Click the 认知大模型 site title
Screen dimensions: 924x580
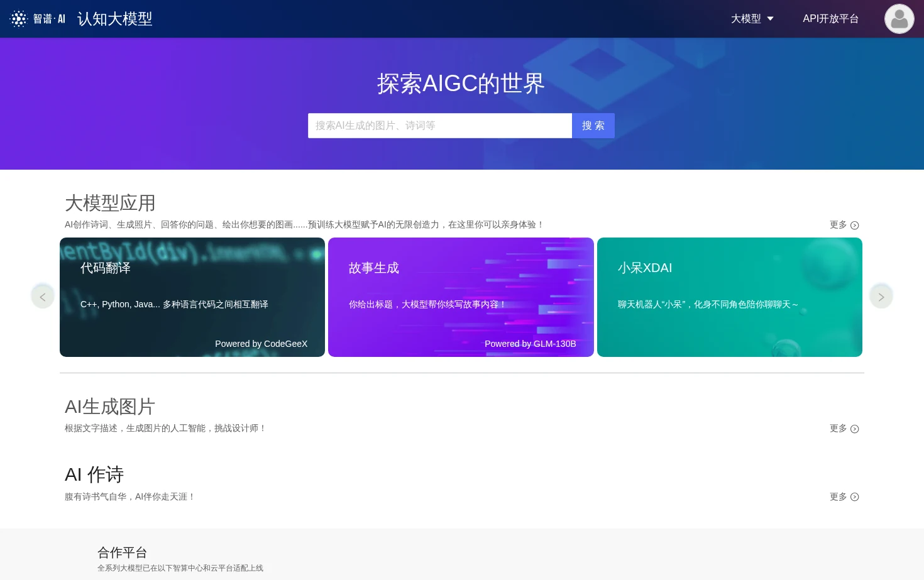[x=115, y=19]
